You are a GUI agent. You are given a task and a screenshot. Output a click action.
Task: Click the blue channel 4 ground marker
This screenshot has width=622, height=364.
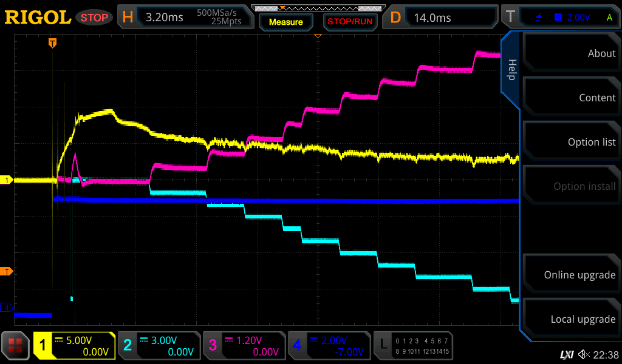point(7,308)
